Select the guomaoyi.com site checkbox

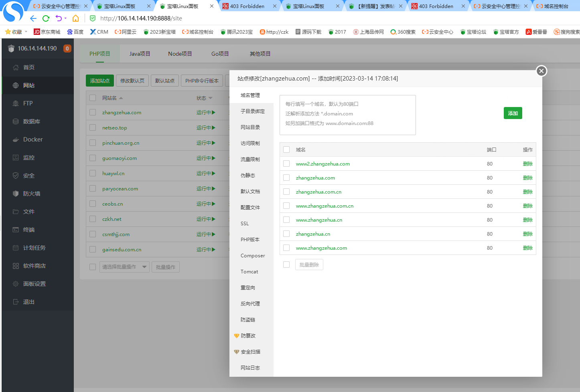(93, 158)
